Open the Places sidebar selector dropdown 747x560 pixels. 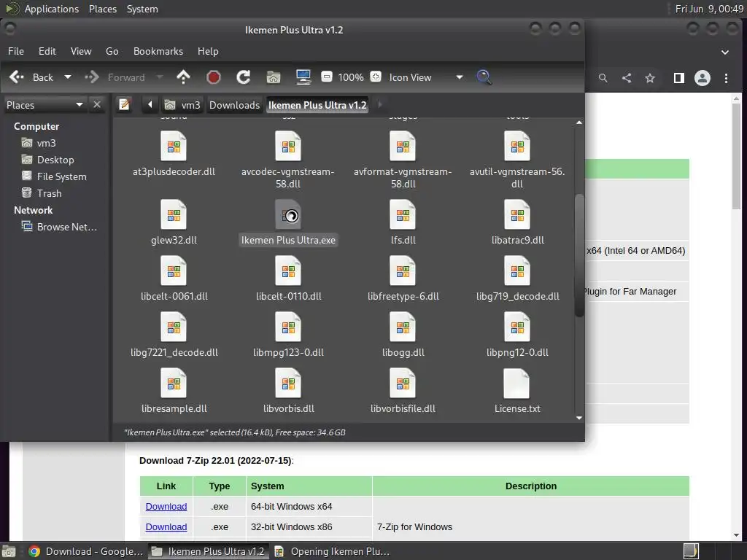44,105
